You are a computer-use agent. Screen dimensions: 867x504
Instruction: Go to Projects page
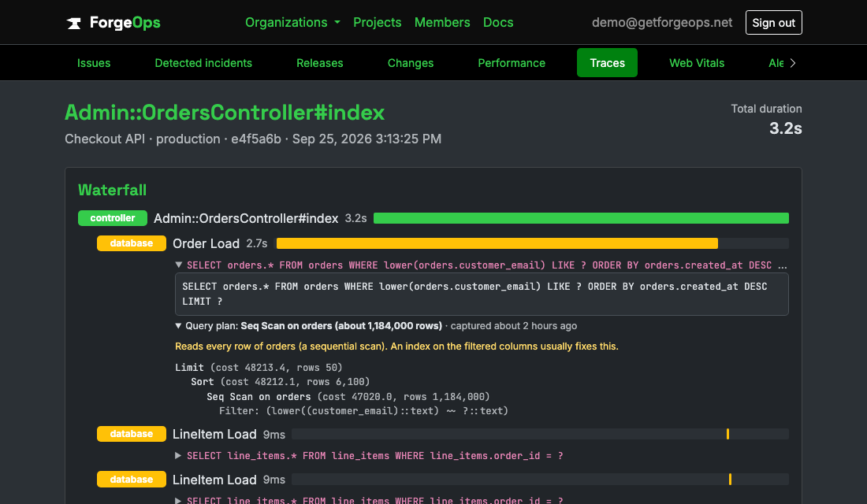pos(377,23)
